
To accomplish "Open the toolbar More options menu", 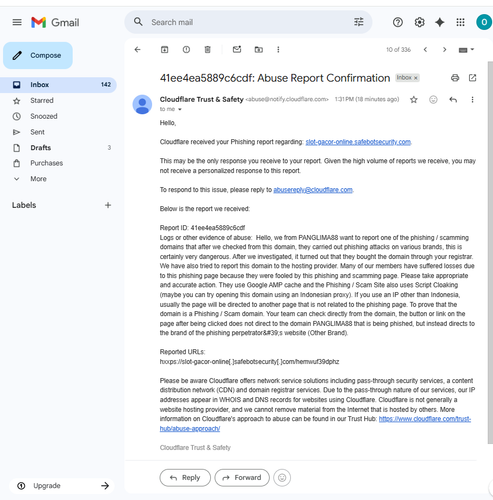I will pos(278,50).
